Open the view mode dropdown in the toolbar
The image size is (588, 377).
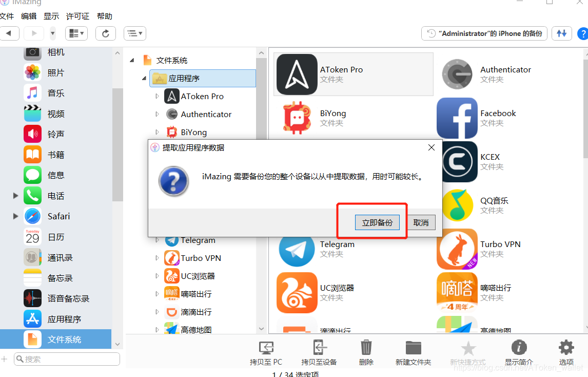click(76, 33)
